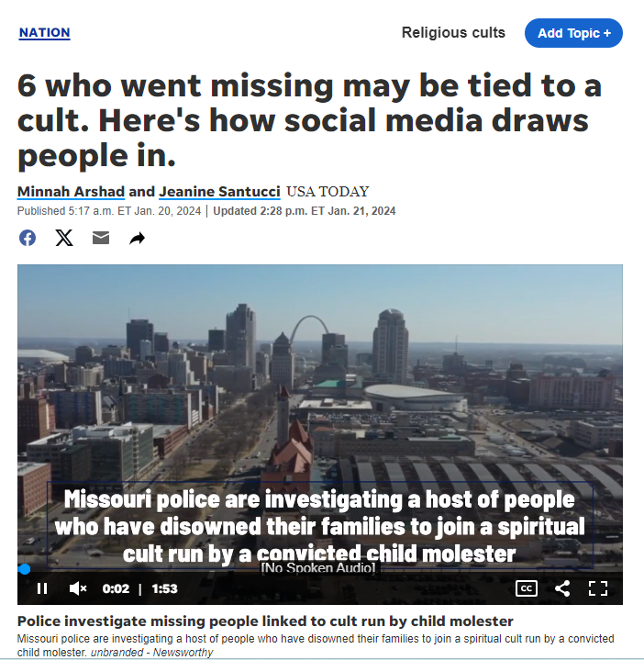Viewport: 644px width, 660px height.
Task: Share the article on X
Action: pos(64,238)
